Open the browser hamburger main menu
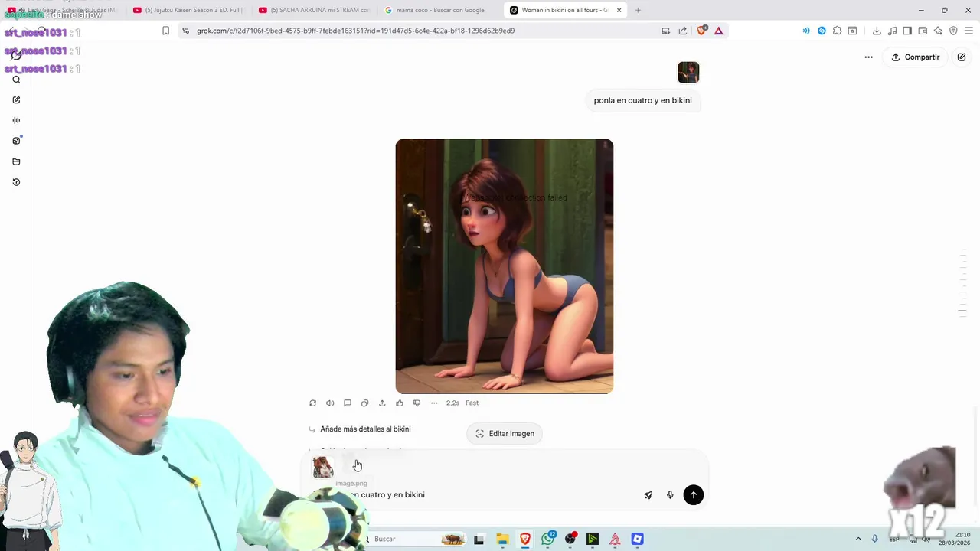 pyautogui.click(x=969, y=31)
